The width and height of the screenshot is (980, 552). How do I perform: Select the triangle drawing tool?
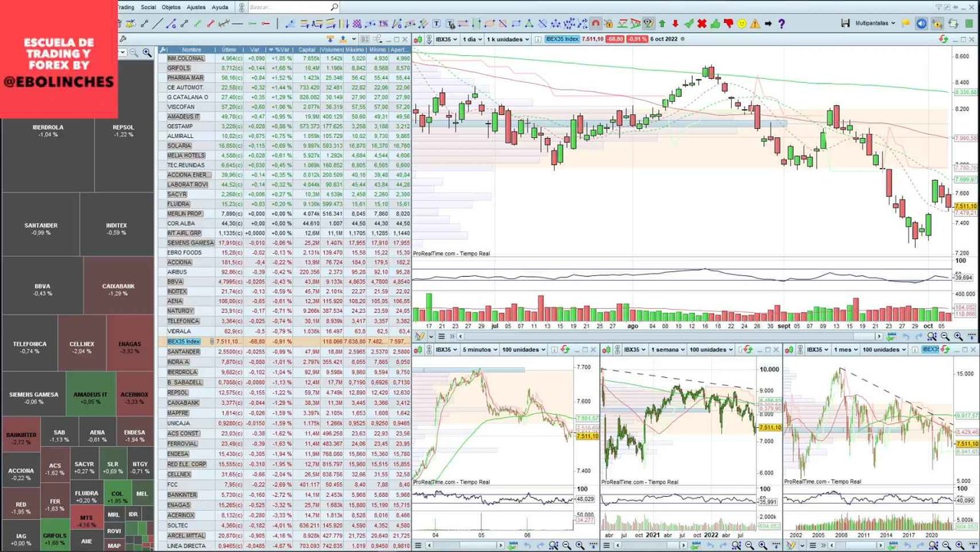click(x=529, y=24)
